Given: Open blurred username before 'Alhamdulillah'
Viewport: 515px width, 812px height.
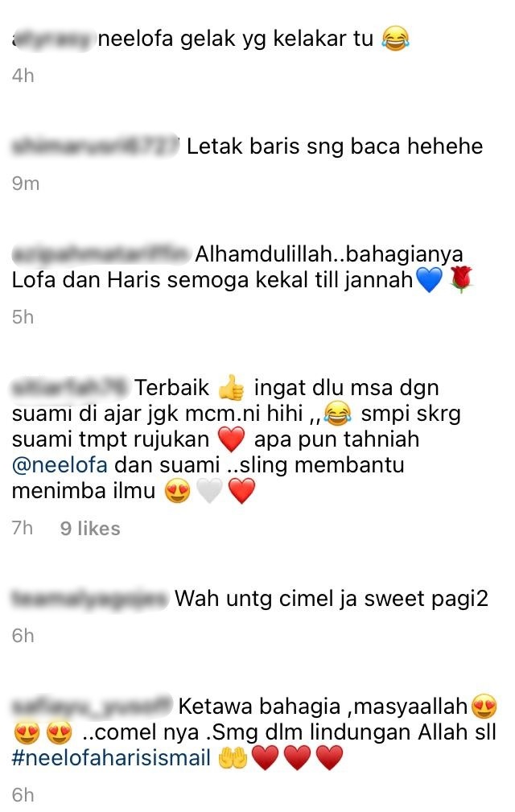Looking at the screenshot, I should pyautogui.click(x=100, y=253).
